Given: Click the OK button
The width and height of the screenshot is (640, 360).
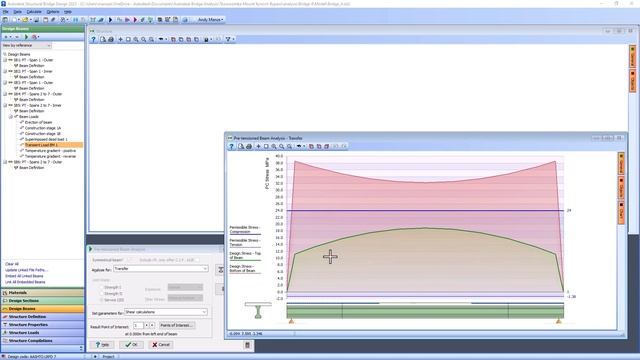Looking at the screenshot, I should (131, 345).
